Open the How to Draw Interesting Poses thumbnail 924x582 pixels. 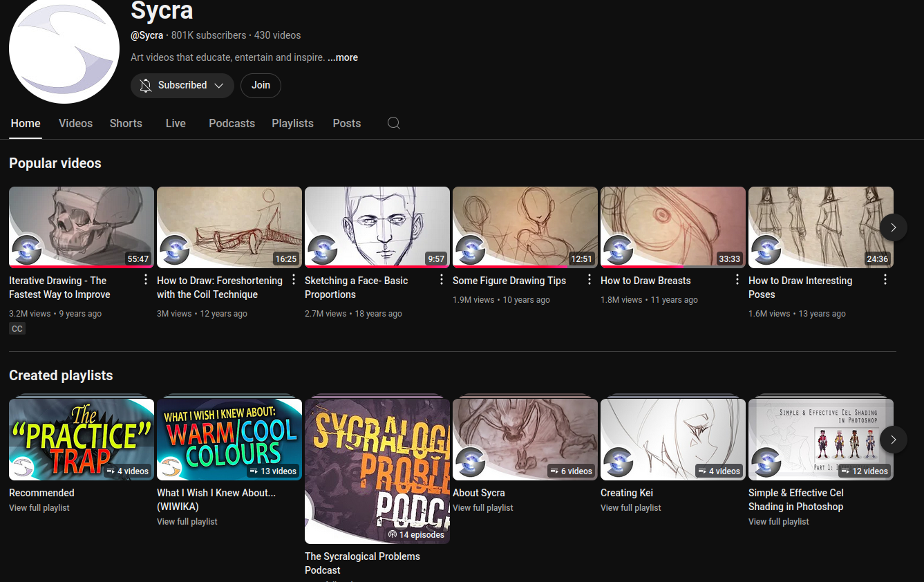click(821, 227)
